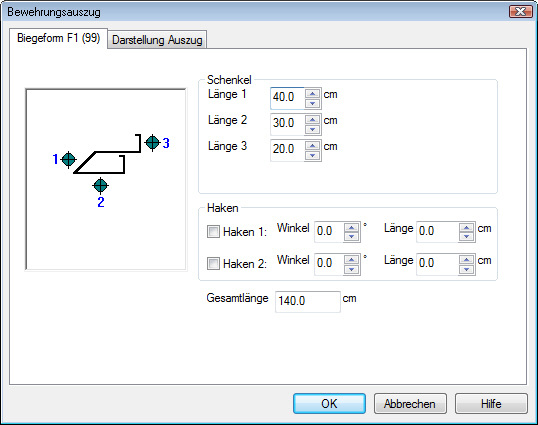Decrease Länge 1 with the down arrow

312,103
